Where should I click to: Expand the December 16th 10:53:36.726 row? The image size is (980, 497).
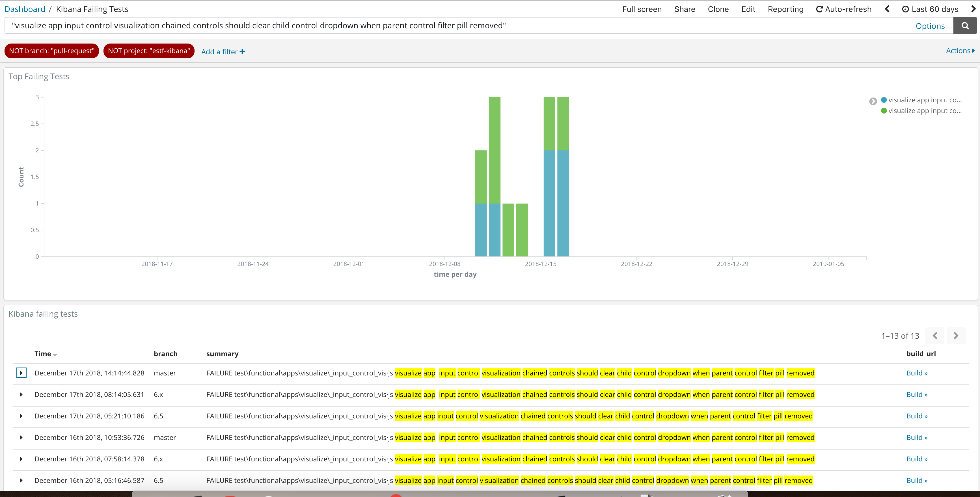point(21,438)
